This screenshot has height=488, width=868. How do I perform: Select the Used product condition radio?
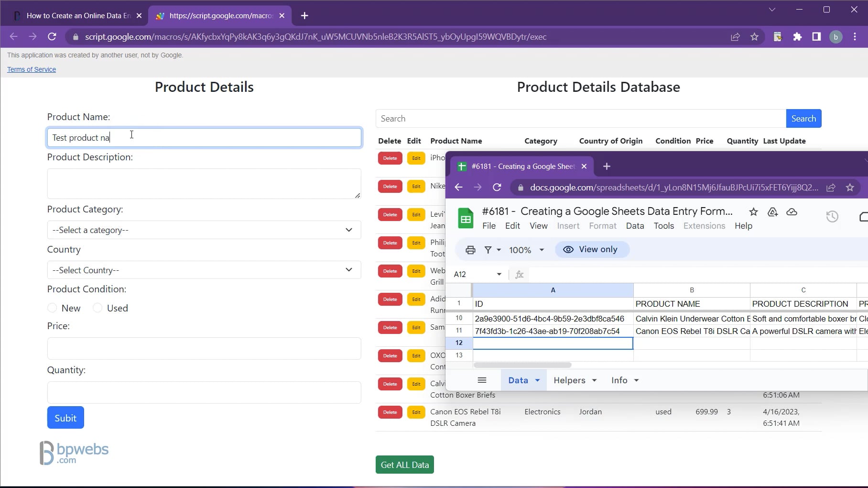tap(98, 308)
